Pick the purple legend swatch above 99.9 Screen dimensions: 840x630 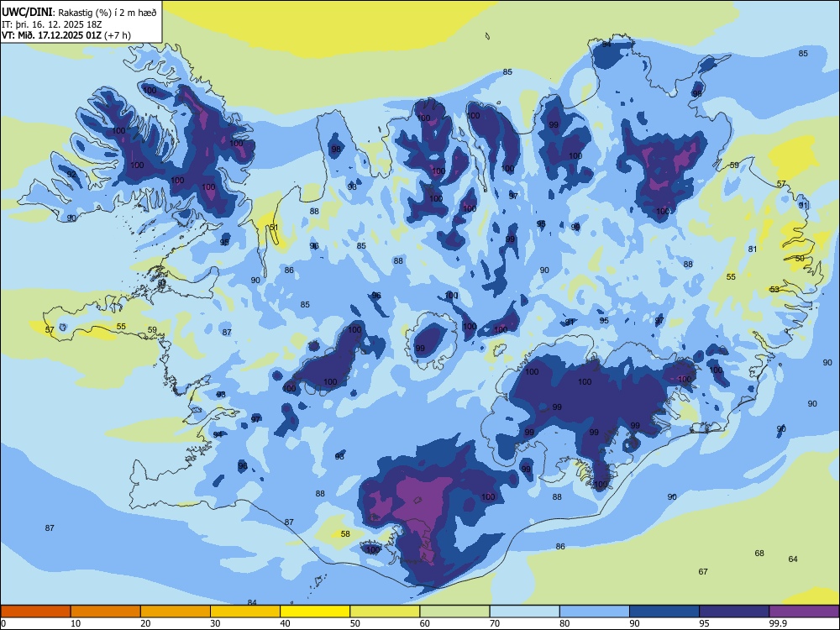804,612
